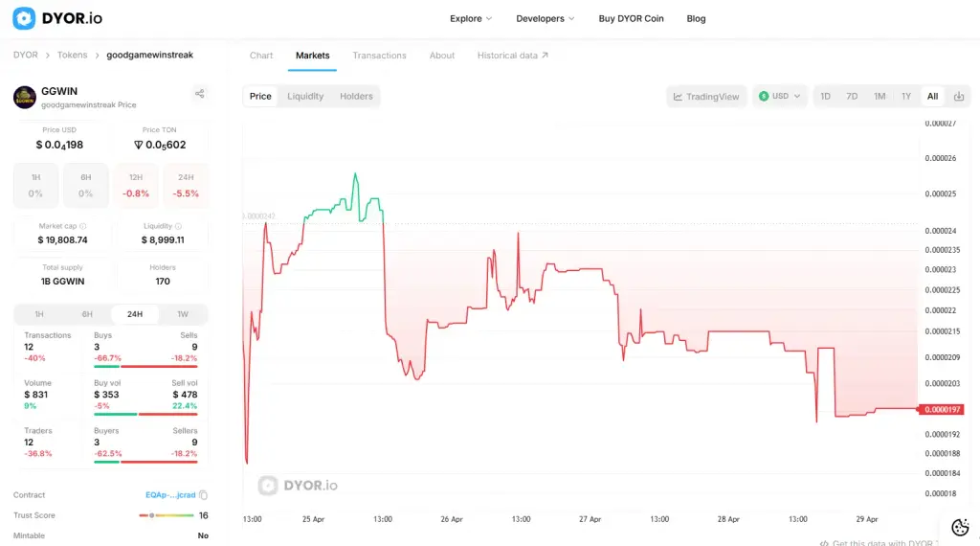980x546 pixels.
Task: Open Buy DYOR Coin link
Action: click(x=631, y=19)
